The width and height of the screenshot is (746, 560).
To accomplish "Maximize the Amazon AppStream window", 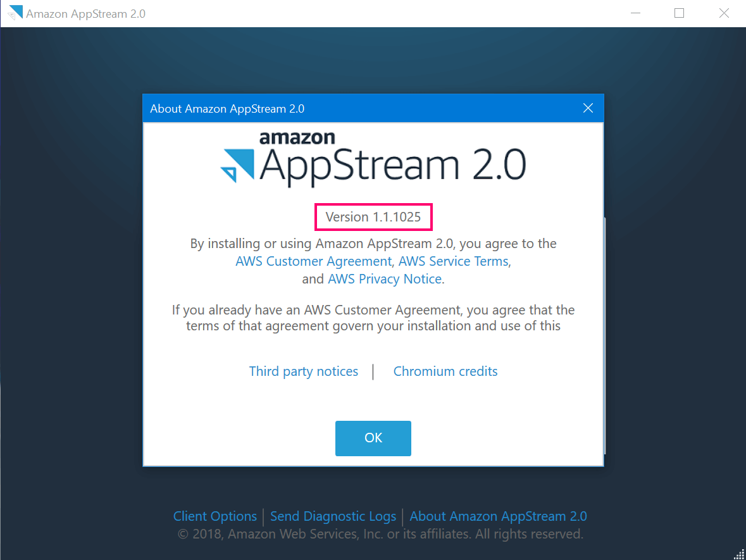I will tap(679, 13).
